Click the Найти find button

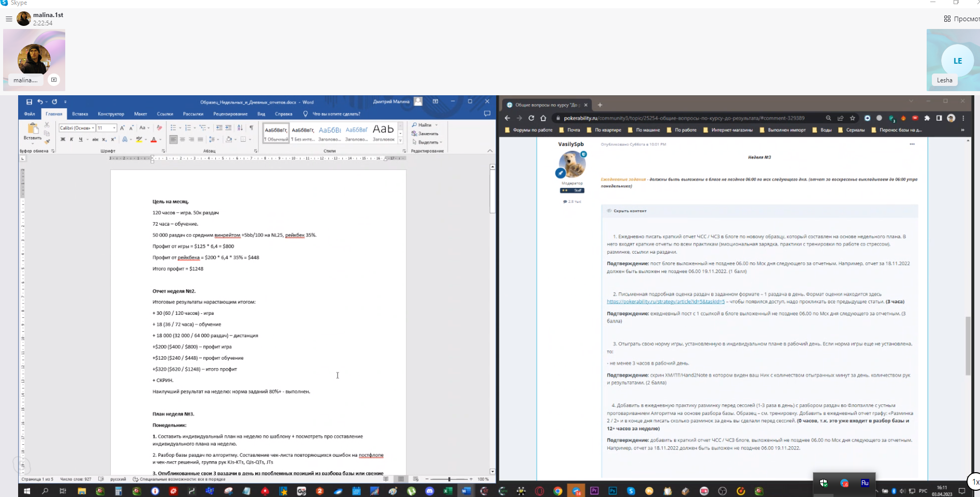(x=421, y=125)
